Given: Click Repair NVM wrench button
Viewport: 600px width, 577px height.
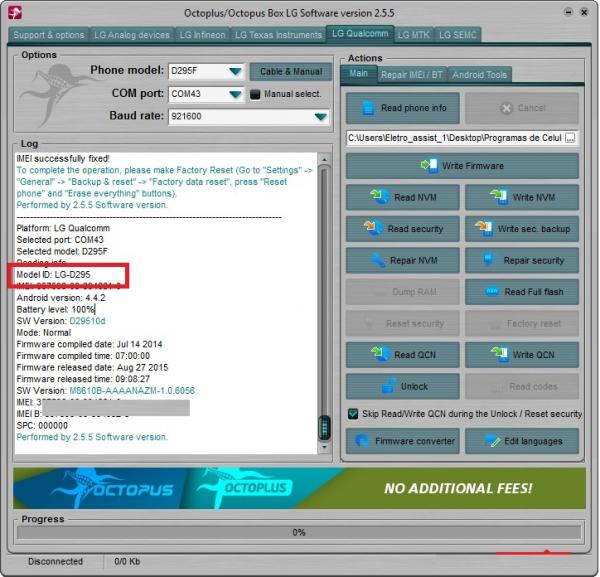Looking at the screenshot, I should 403,261.
